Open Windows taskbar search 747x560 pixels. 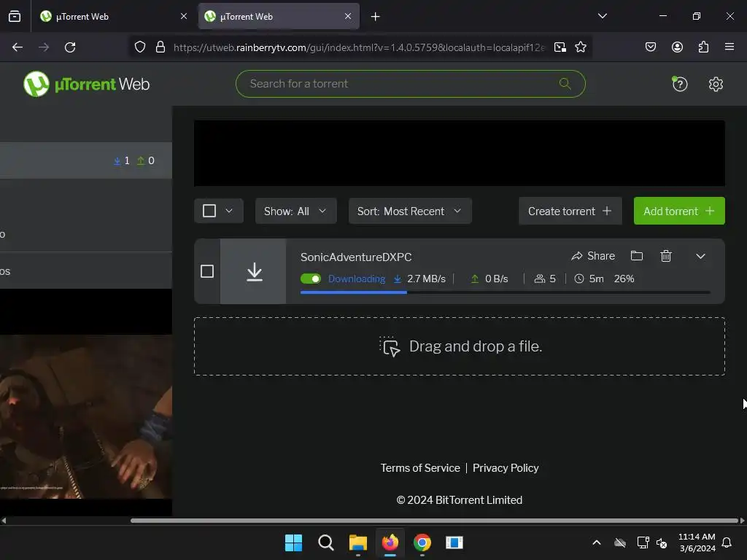point(326,542)
